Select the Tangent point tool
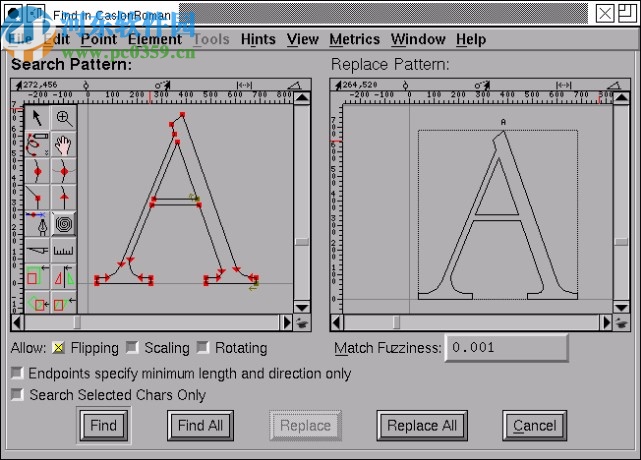This screenshot has height=460, width=641. coord(64,198)
